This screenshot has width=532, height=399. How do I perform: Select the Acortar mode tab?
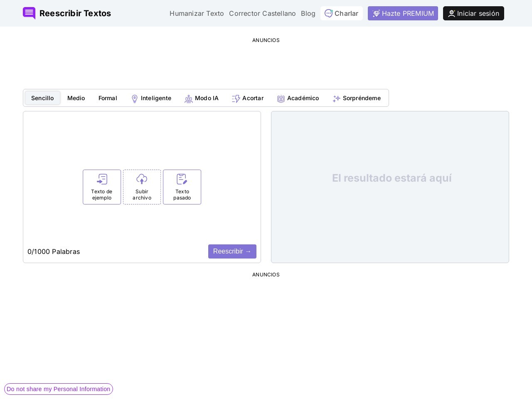(248, 98)
